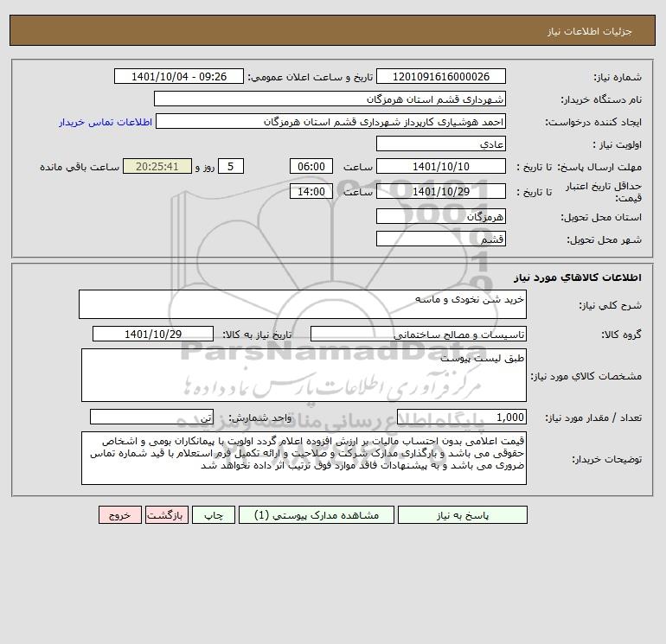Click the شرح کلی نیاز label

pyautogui.click(x=611, y=305)
